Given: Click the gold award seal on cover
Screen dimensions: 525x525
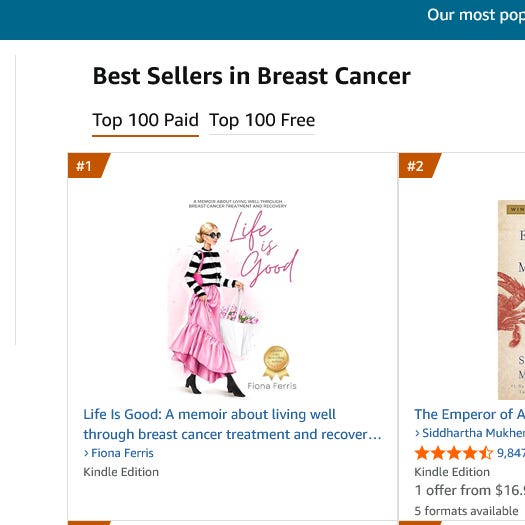Looking at the screenshot, I should tap(276, 363).
